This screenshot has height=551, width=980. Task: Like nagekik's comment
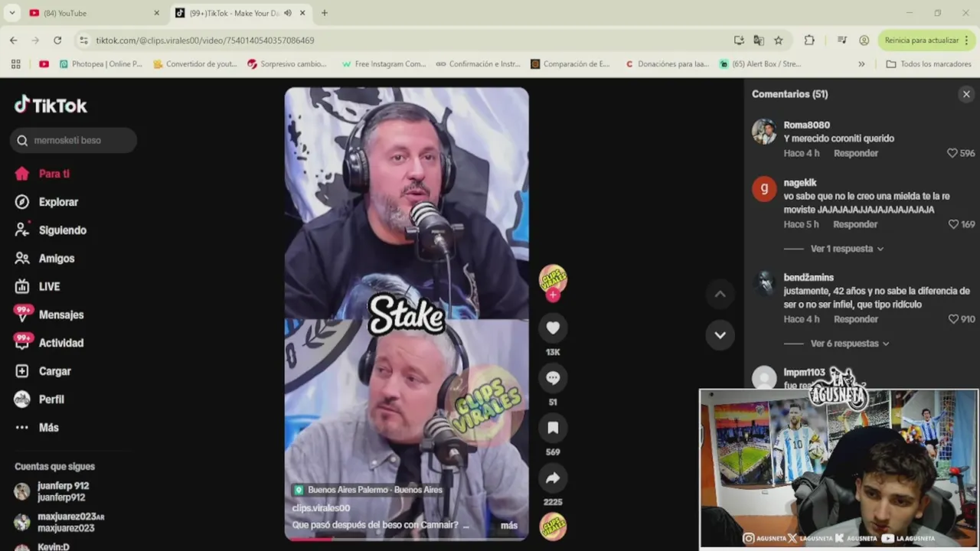tap(953, 224)
